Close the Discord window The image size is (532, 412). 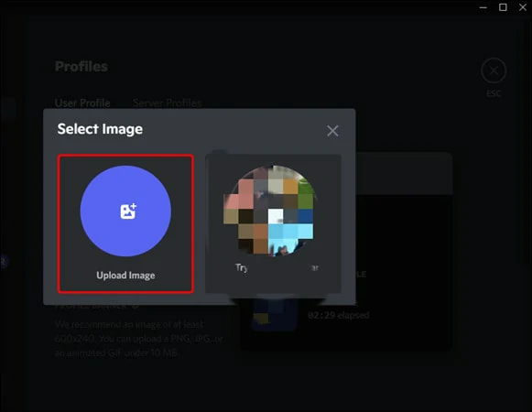pyautogui.click(x=523, y=7)
